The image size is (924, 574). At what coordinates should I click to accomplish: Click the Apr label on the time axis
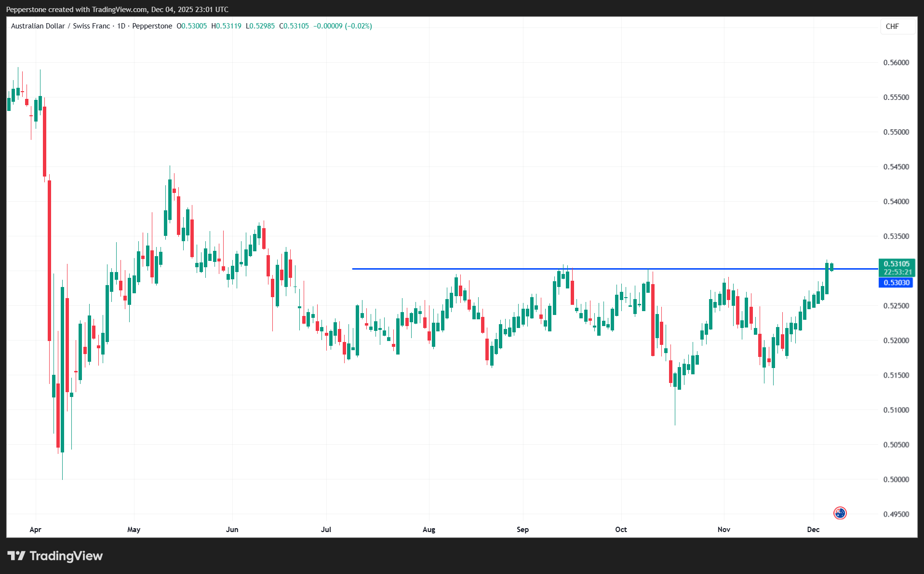pos(35,530)
